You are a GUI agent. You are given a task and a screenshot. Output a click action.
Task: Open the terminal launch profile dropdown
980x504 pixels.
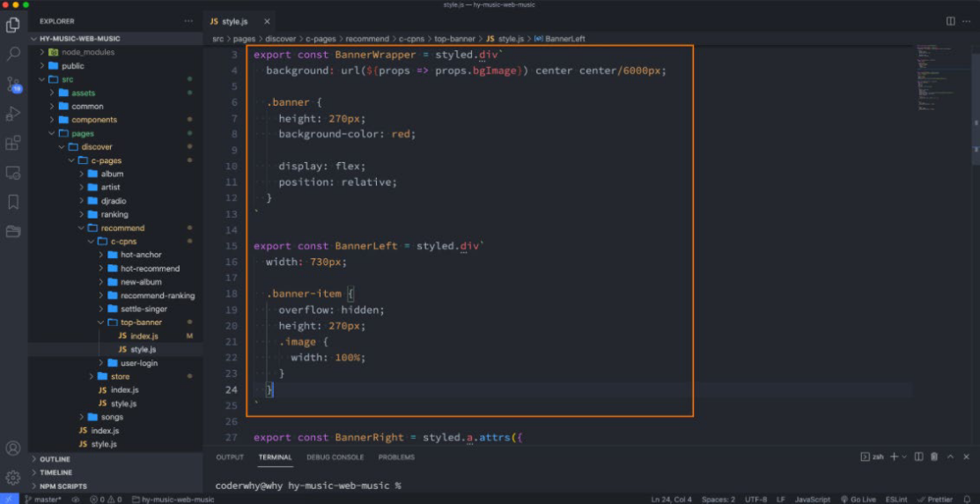(x=903, y=457)
